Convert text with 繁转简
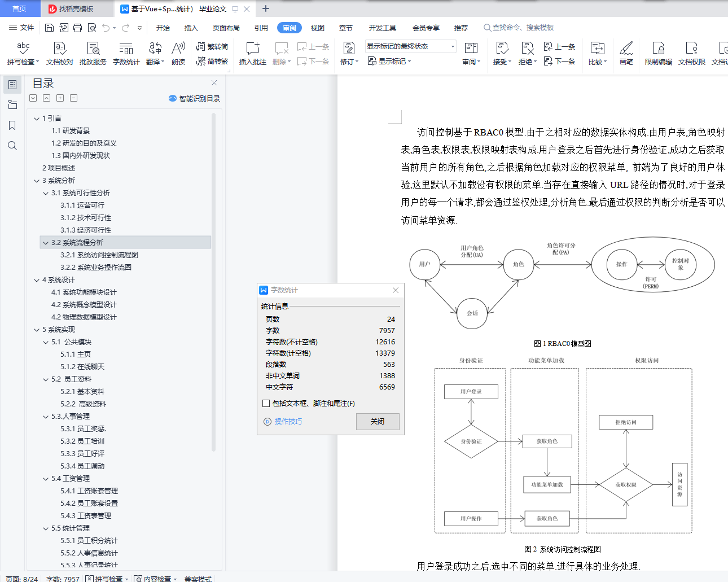This screenshot has height=582, width=728. coord(212,47)
